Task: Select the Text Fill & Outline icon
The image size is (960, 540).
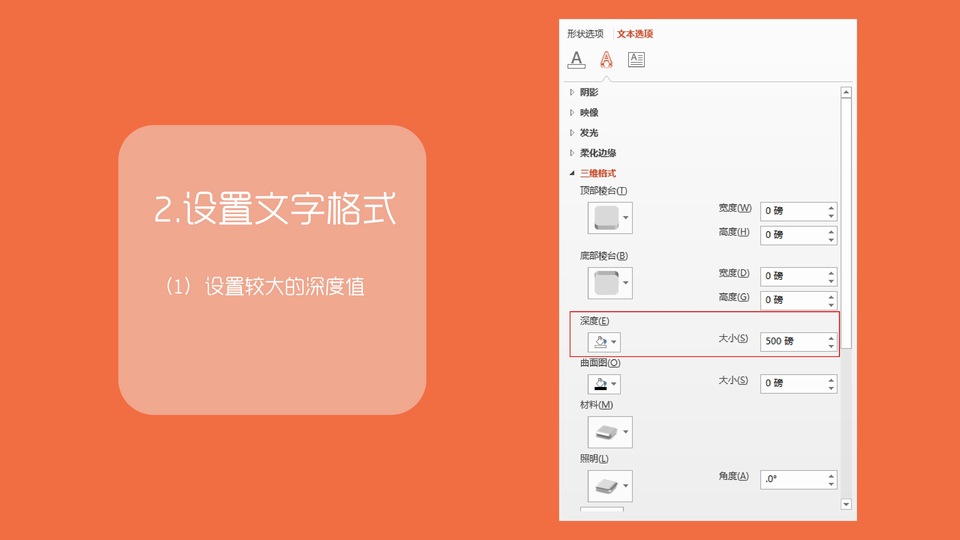Action: 576,59
